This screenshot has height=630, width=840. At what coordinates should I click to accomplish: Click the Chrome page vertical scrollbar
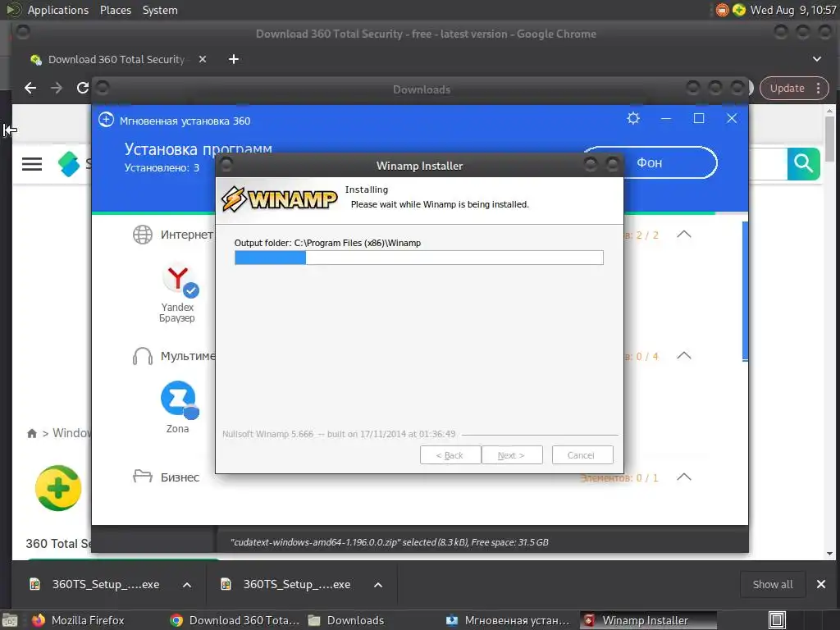coord(829,139)
